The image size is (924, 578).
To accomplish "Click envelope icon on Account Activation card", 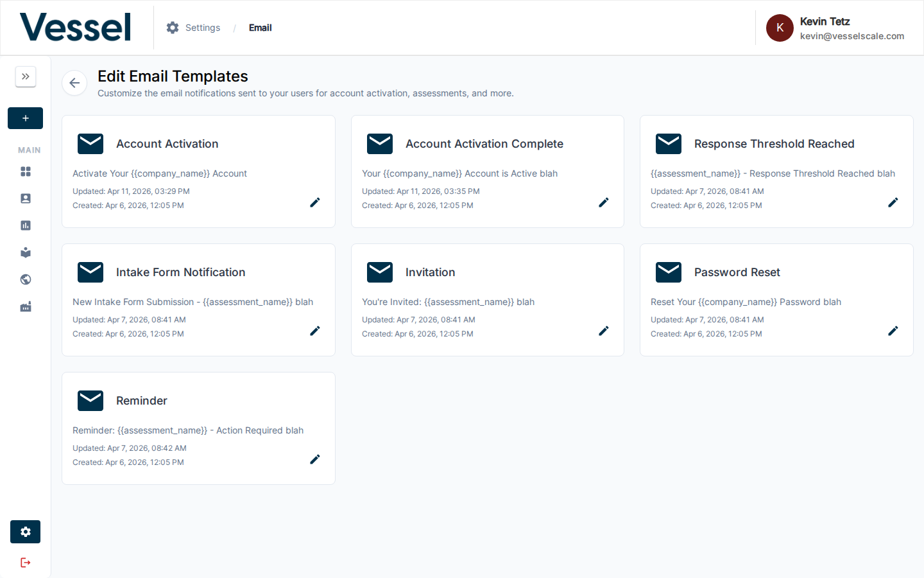I will pos(90,144).
